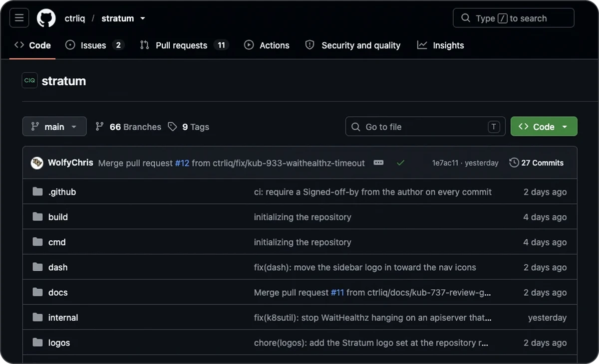Click the folder icon beside logos
The width and height of the screenshot is (599, 364).
pos(37,343)
